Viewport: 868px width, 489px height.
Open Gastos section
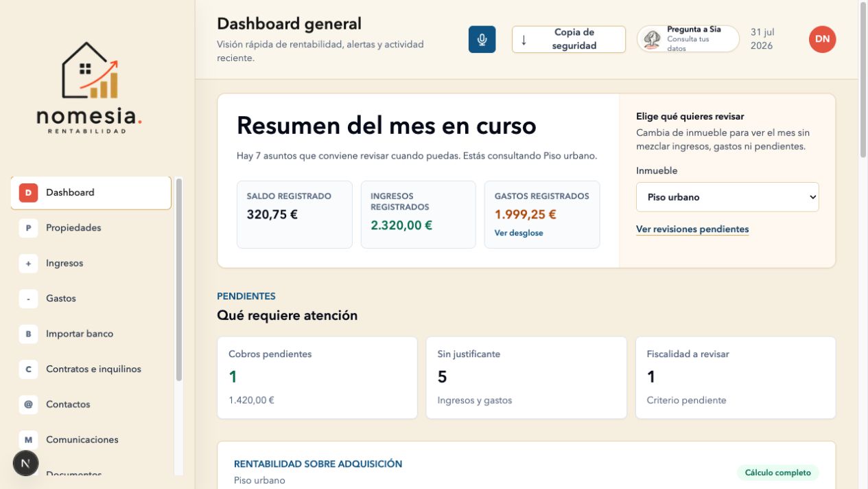point(91,299)
